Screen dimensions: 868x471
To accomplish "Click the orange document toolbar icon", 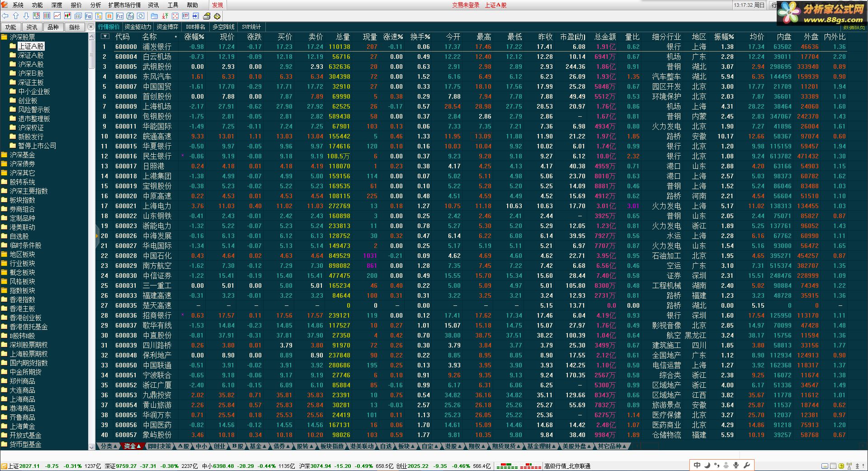I will [x=109, y=16].
